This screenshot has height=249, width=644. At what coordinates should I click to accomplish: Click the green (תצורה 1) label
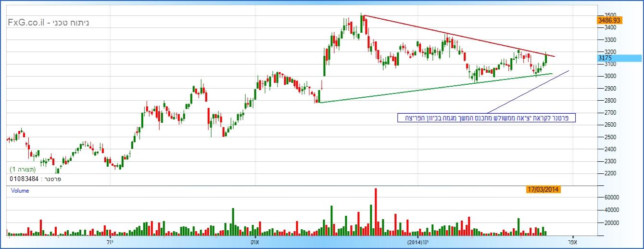(x=23, y=170)
